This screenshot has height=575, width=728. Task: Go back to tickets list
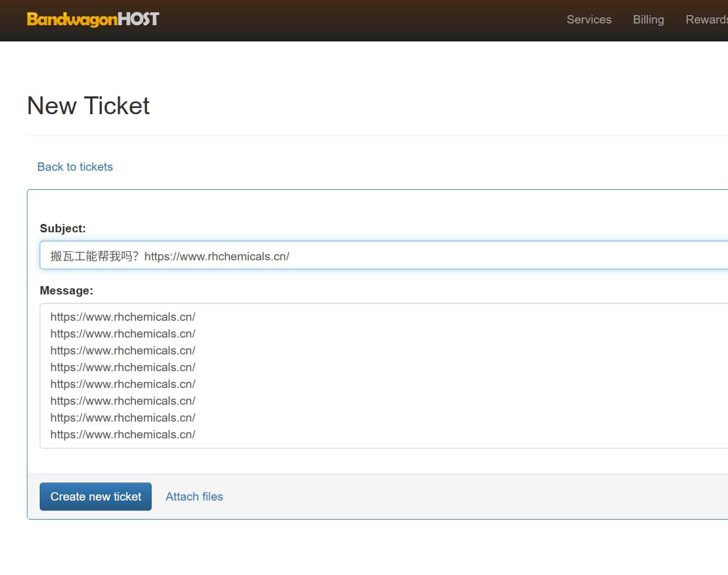pos(75,167)
